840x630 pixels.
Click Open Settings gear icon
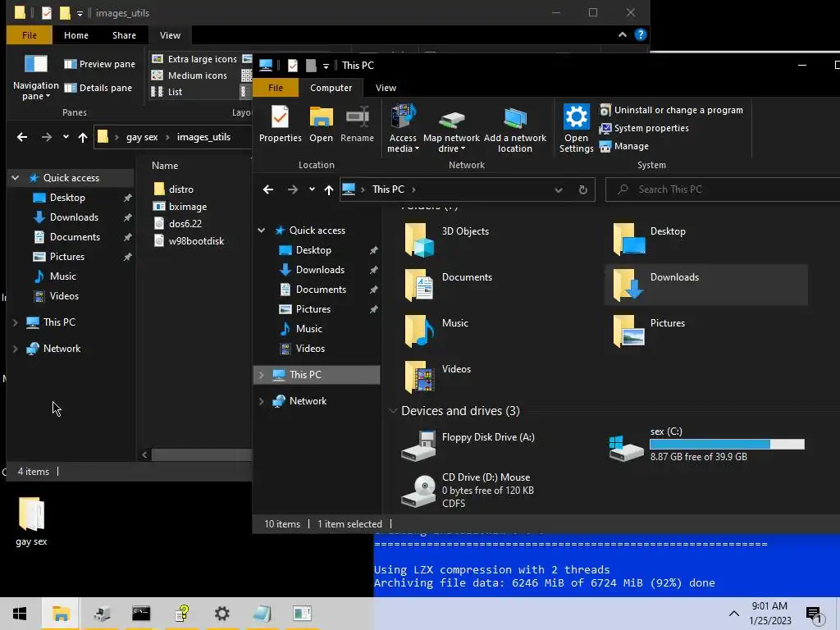click(x=576, y=129)
